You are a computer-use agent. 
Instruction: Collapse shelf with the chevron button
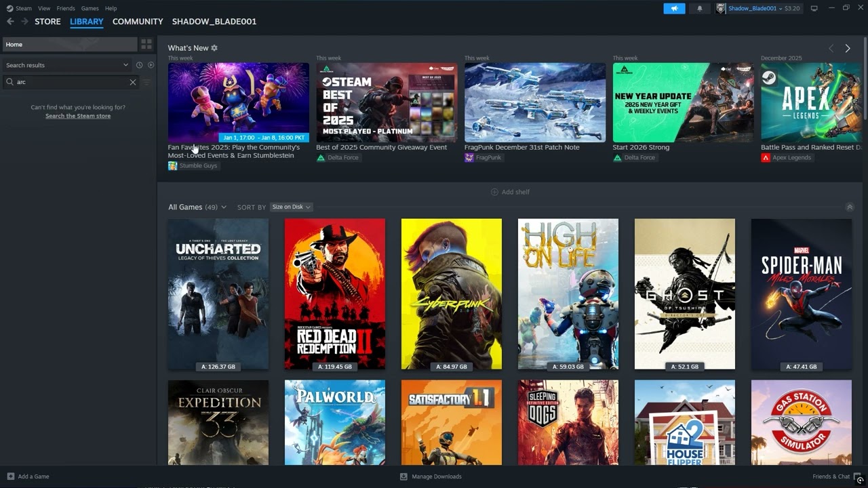[850, 207]
